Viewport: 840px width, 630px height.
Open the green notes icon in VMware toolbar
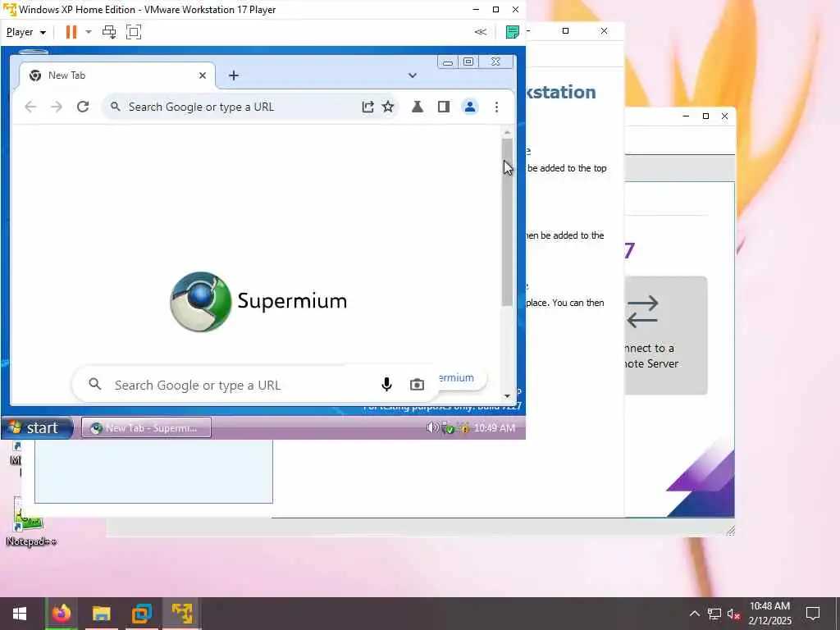tap(512, 32)
